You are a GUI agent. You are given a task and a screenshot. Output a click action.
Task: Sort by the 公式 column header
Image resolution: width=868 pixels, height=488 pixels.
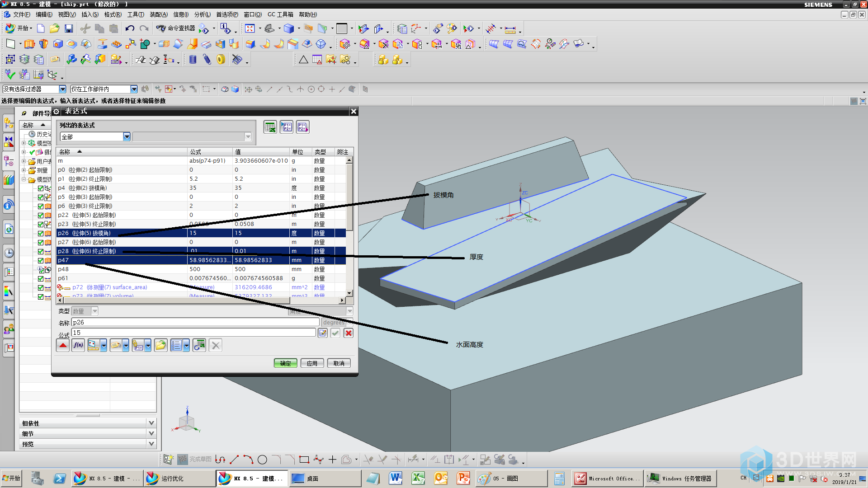pos(210,152)
